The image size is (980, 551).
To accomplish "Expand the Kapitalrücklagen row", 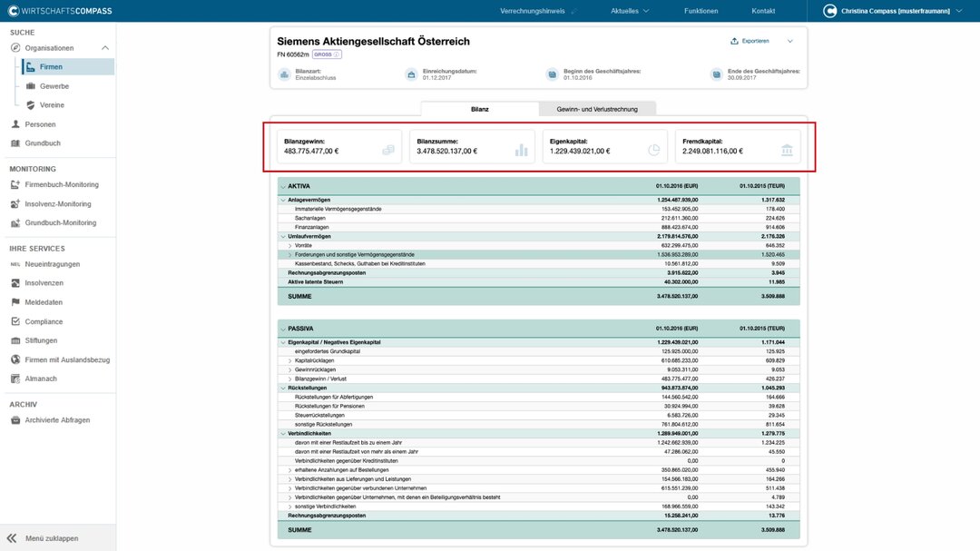I will tap(290, 361).
